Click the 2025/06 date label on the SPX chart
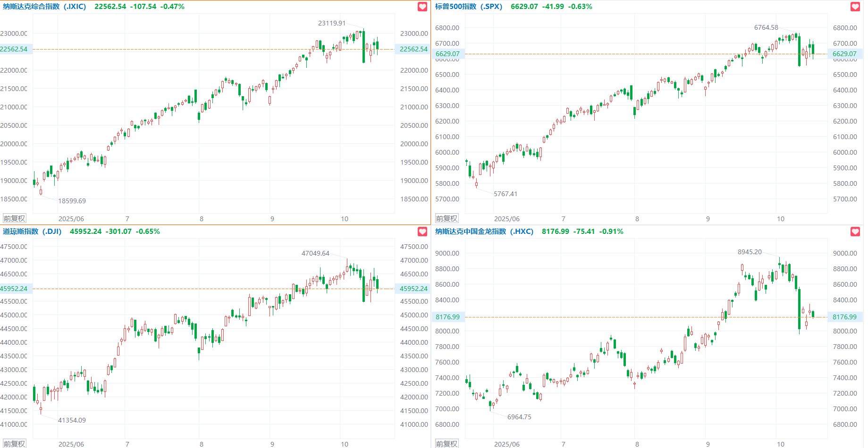This screenshot has height=448, width=868. coord(506,219)
